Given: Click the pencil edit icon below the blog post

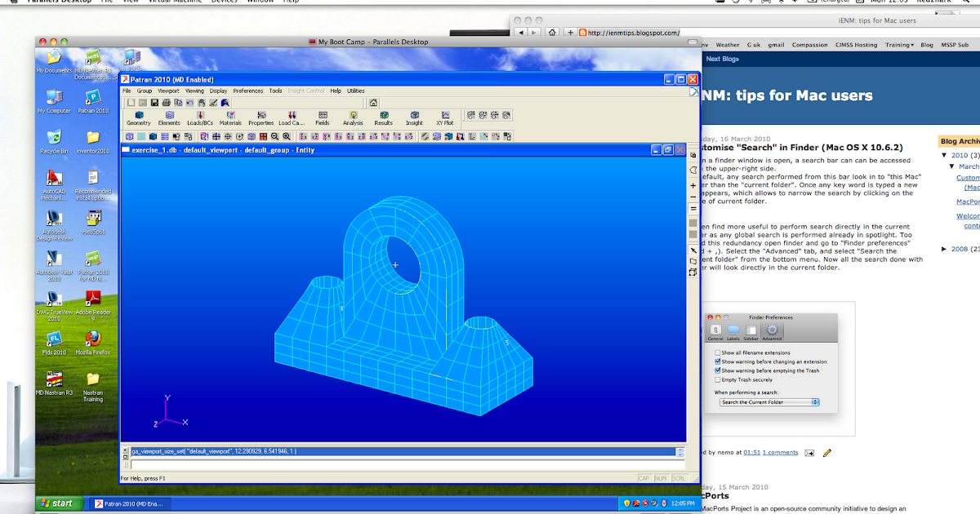Looking at the screenshot, I should pos(827,452).
